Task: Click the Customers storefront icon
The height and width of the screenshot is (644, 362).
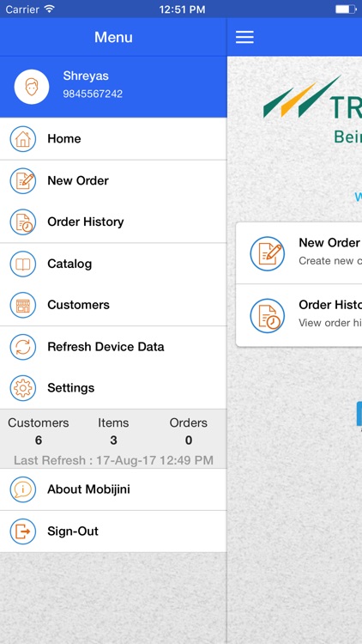Action: point(23,305)
